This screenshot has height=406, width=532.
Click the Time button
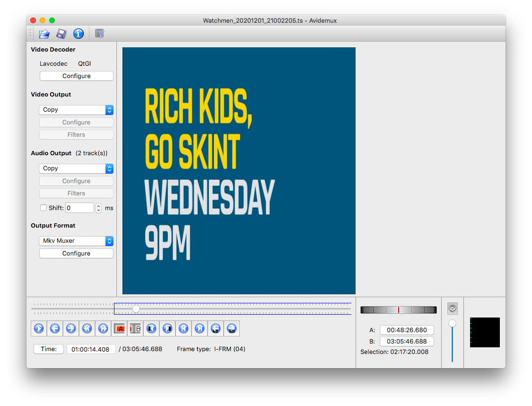(49, 349)
